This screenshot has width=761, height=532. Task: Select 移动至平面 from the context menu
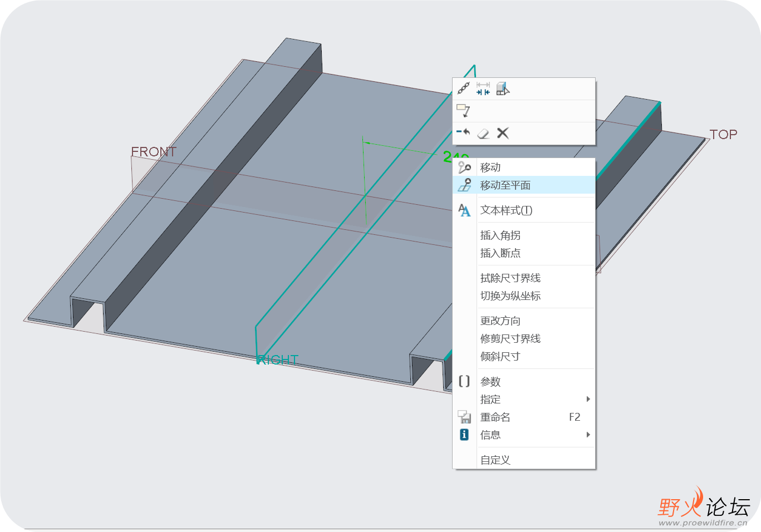pyautogui.click(x=524, y=185)
